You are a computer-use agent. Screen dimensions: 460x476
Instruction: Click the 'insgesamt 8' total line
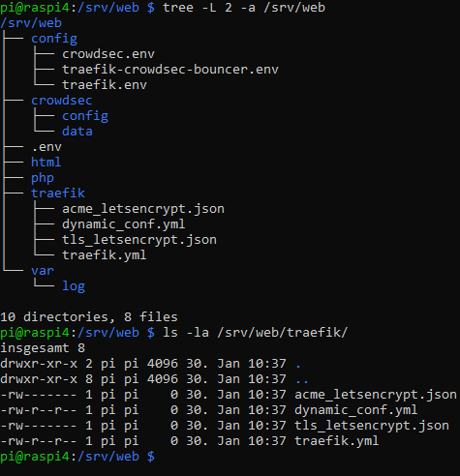(43, 348)
